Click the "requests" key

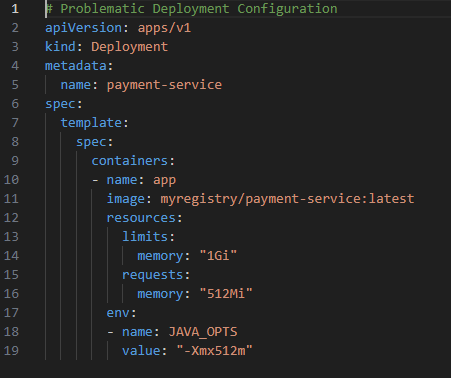153,275
